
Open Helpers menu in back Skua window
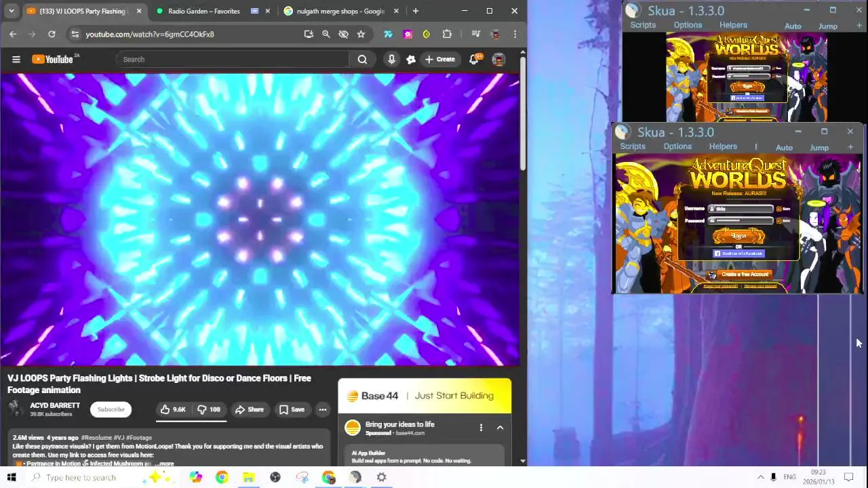[733, 25]
